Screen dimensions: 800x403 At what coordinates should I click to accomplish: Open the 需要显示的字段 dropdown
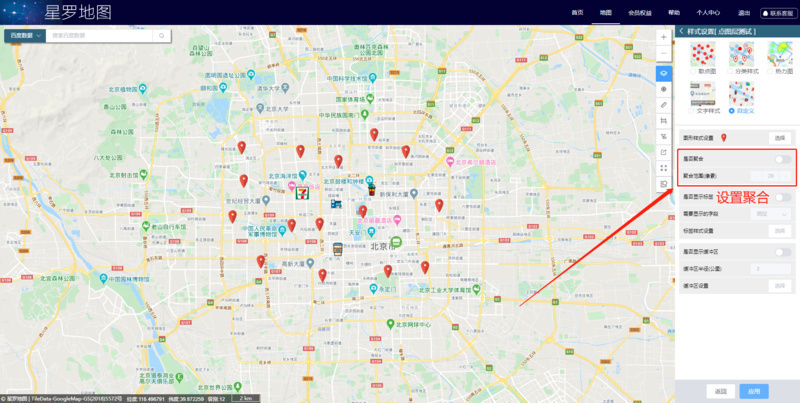tap(770, 214)
